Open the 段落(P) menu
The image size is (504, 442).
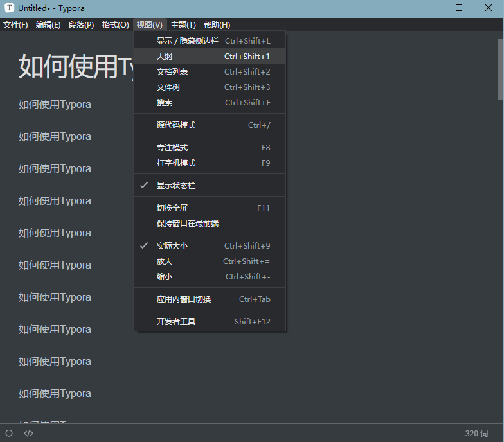[x=81, y=24]
